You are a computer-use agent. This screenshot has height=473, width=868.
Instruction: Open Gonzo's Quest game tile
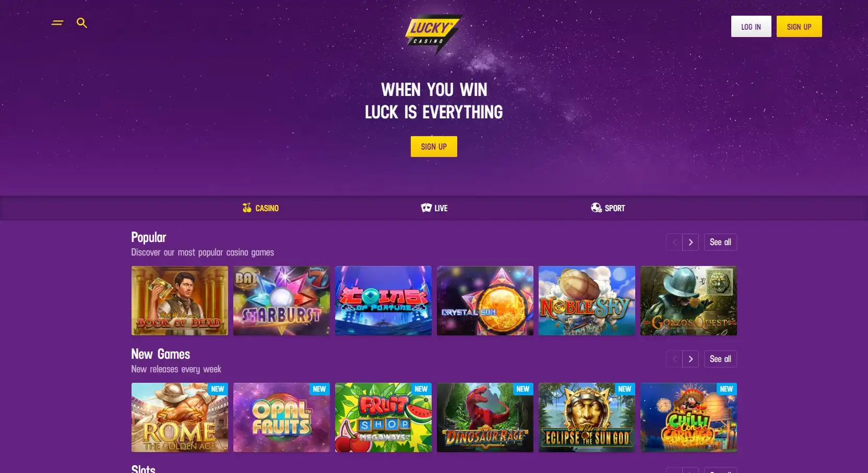coord(688,300)
